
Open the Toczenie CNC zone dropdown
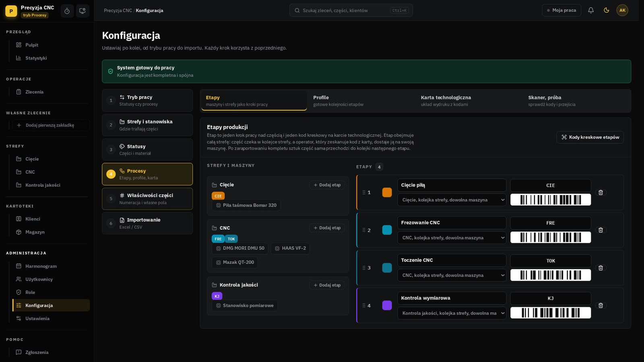[452, 276]
